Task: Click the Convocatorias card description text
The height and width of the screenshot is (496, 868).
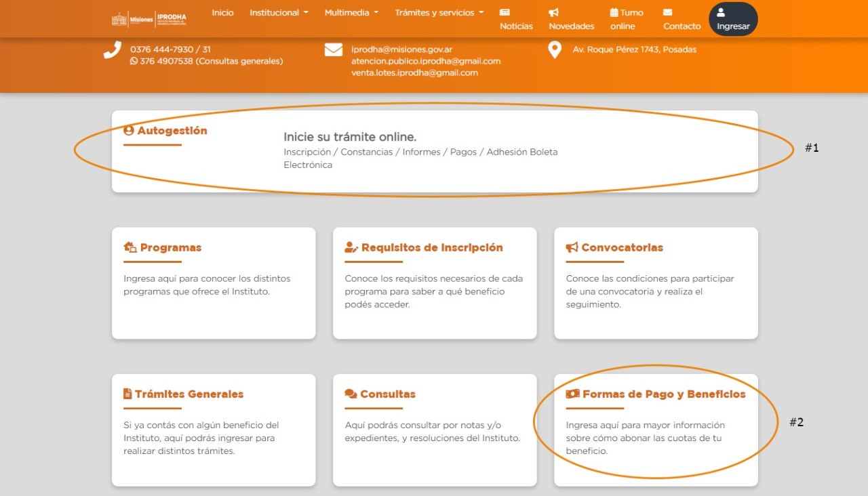Action: (650, 292)
